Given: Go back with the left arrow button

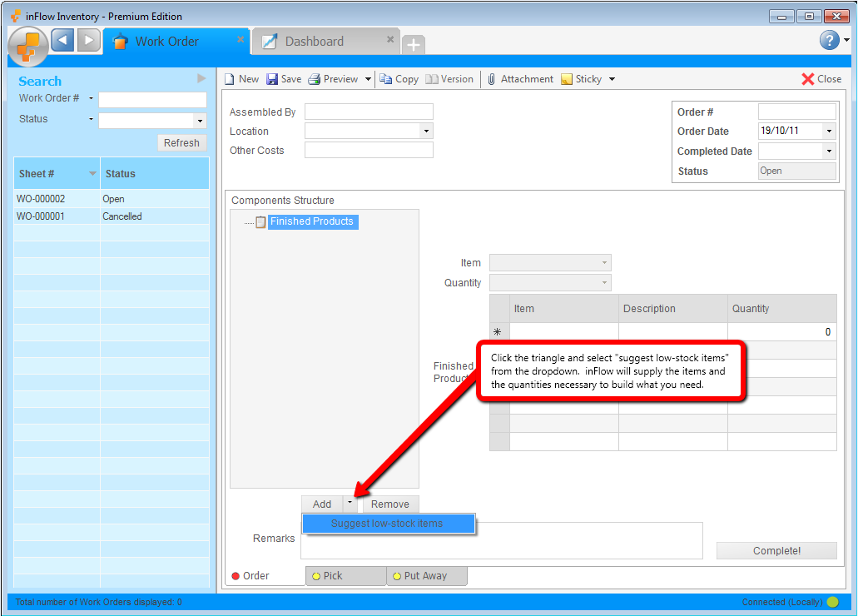Looking at the screenshot, I should 62,40.
